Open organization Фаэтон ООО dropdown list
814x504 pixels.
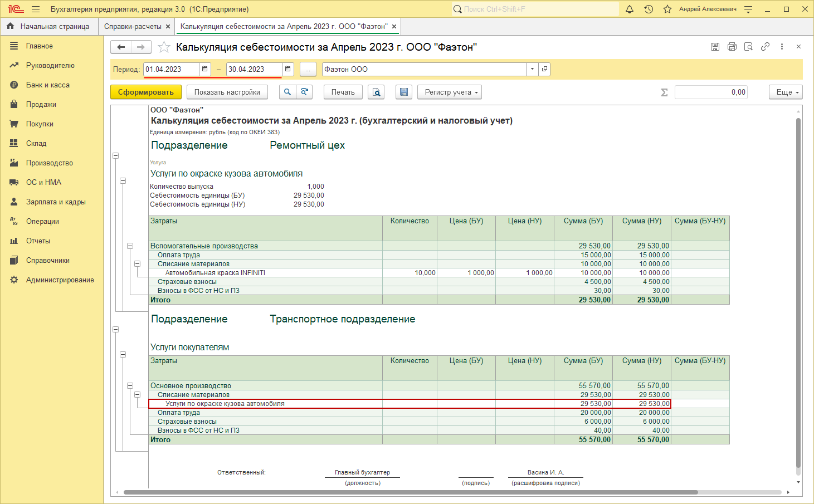pyautogui.click(x=533, y=69)
